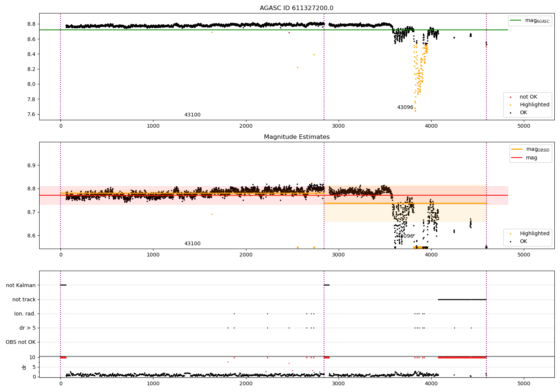The width and height of the screenshot is (560, 392).
Task: Click the 'not Kalman' axis label
Action: pyautogui.click(x=21, y=285)
